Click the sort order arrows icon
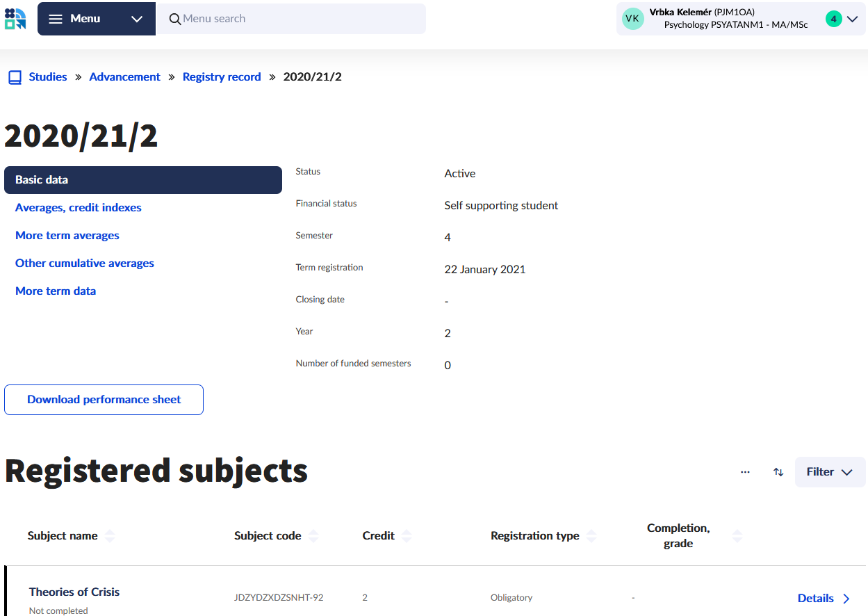868x616 pixels. 778,472
